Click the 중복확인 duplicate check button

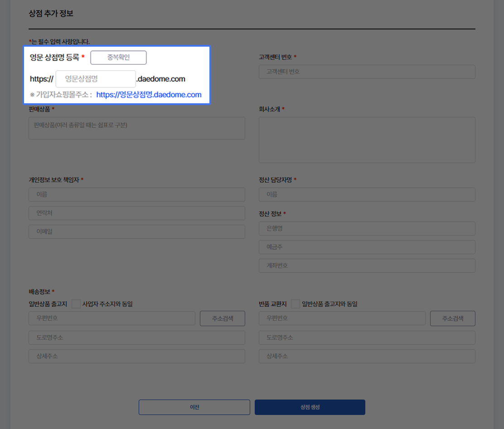[118, 58]
